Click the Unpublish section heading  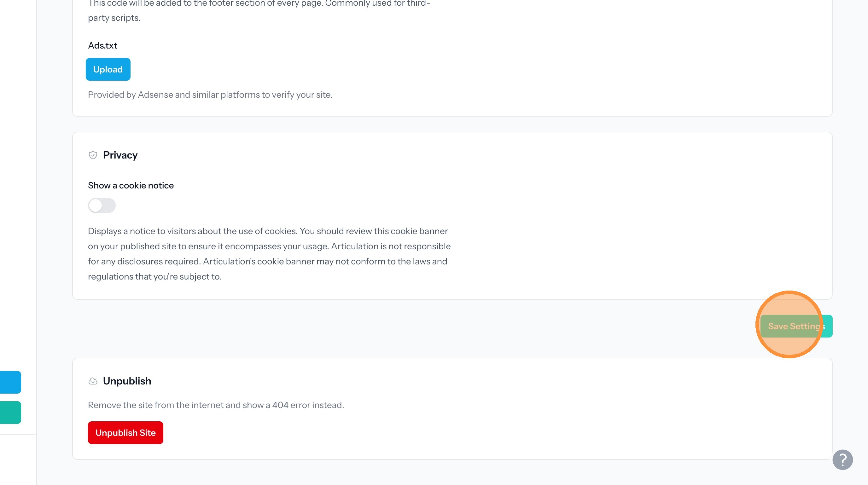click(x=127, y=381)
